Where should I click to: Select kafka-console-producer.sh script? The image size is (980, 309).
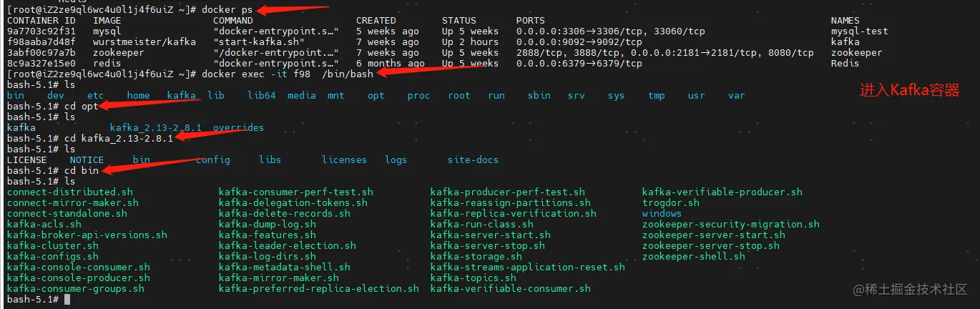[x=78, y=278]
